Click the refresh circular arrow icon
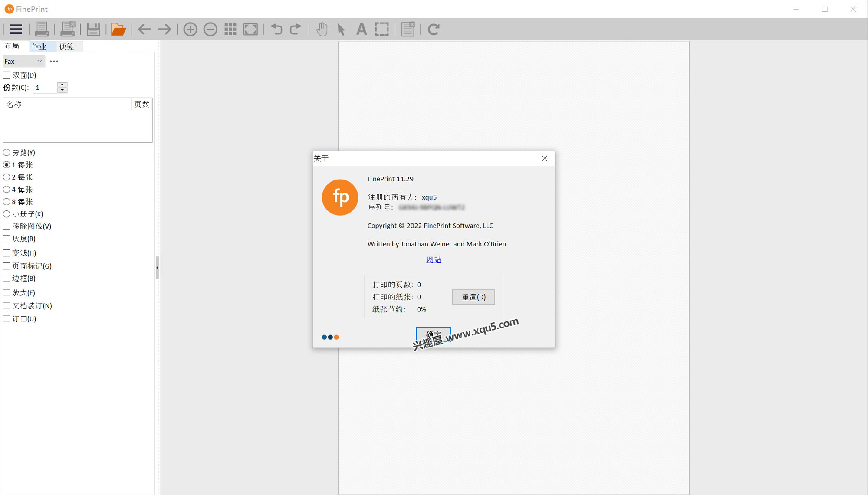 coord(434,29)
